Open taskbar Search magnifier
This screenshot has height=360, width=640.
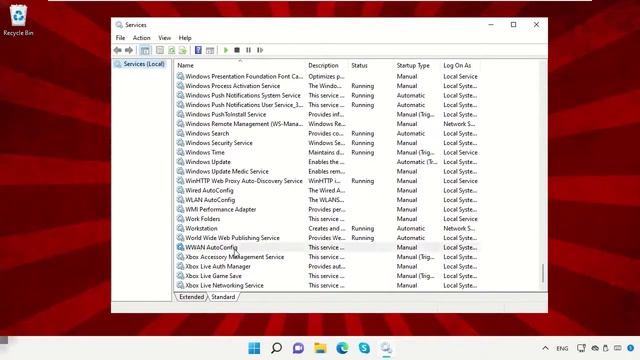[276, 348]
